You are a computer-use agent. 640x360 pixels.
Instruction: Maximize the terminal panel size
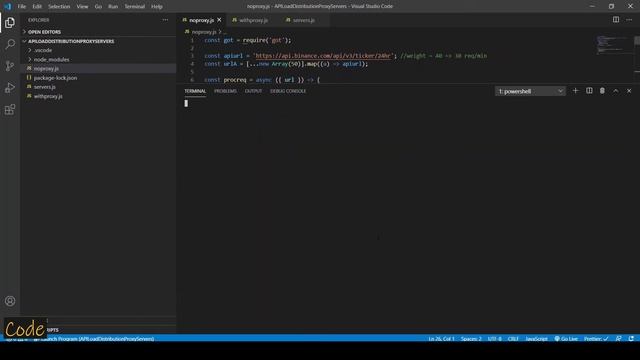pyautogui.click(x=616, y=91)
